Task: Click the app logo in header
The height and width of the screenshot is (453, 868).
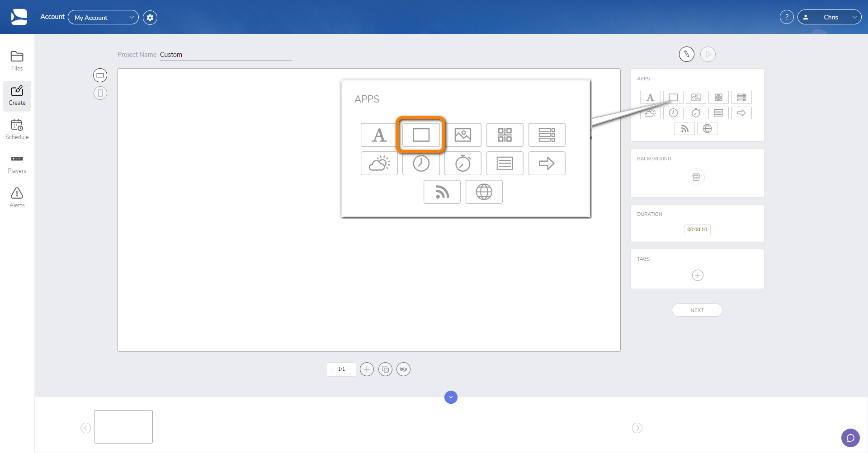Action: [19, 17]
